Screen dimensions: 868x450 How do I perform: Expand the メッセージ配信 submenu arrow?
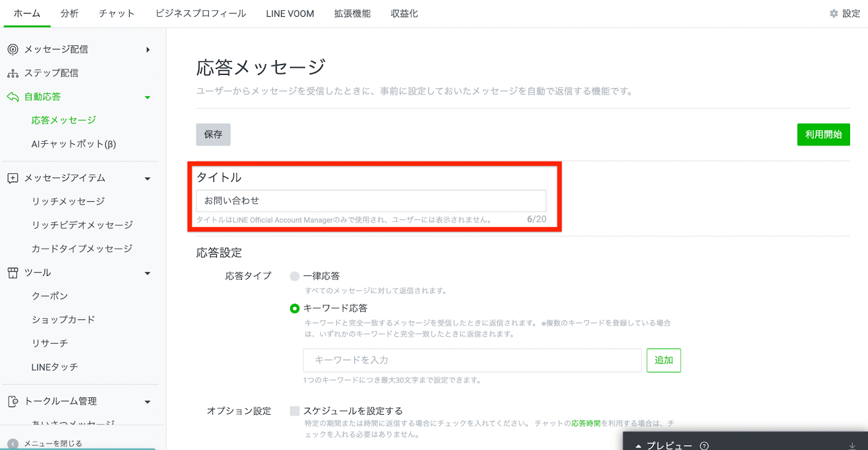pos(148,50)
